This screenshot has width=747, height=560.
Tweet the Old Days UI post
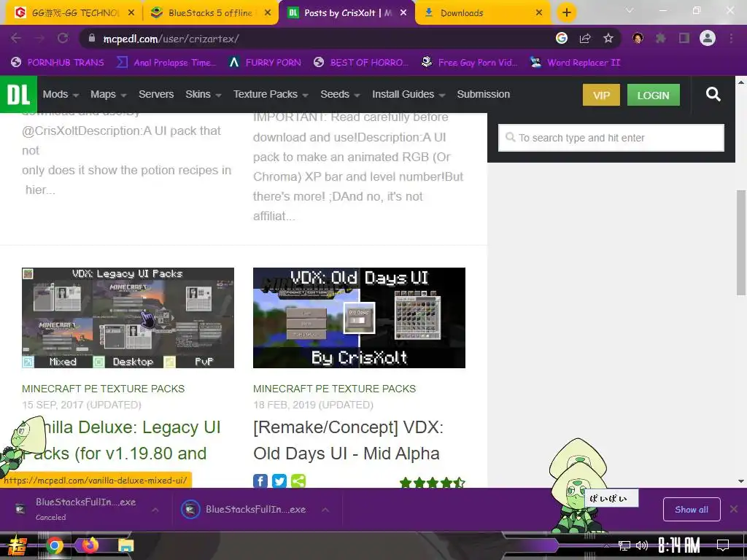[x=279, y=481]
